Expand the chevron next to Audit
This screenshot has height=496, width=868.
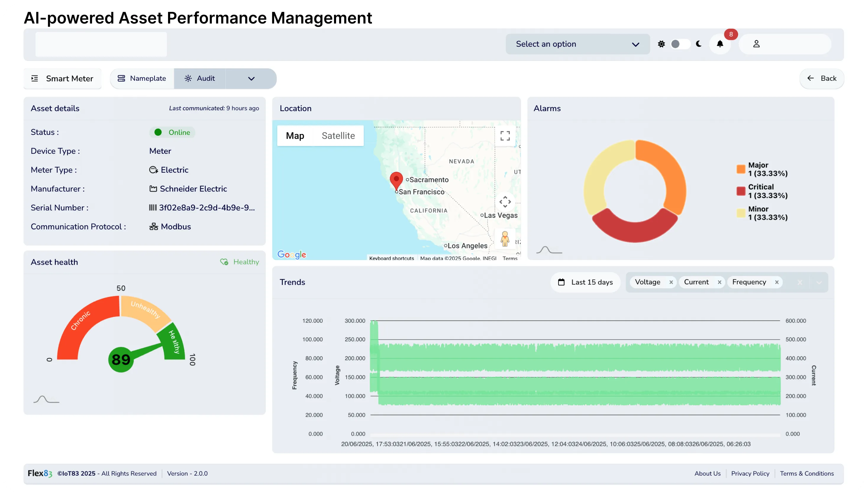(251, 79)
